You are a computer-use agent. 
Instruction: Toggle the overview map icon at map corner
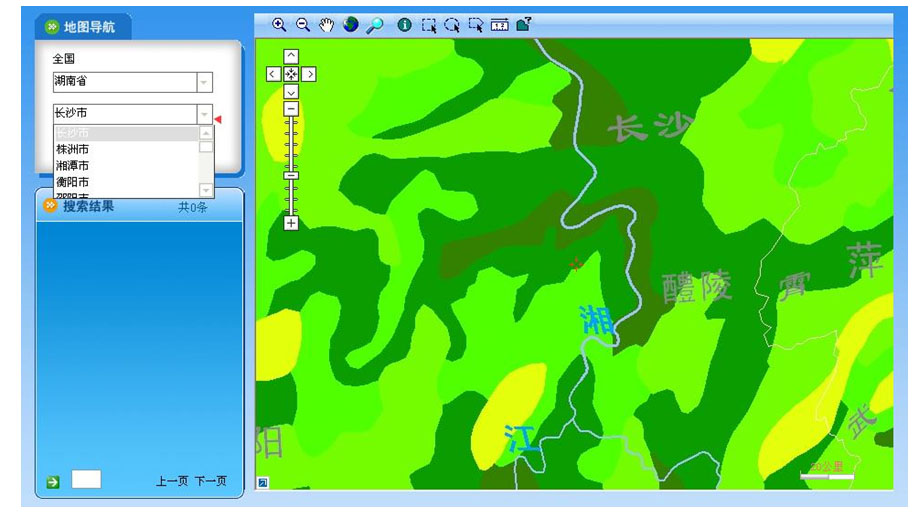pos(263,483)
